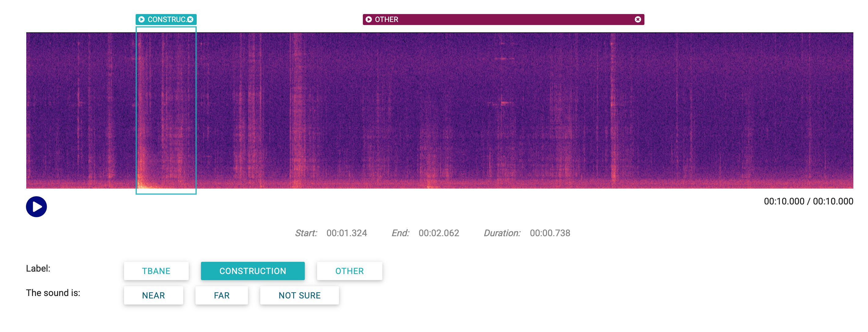This screenshot has width=868, height=332.
Task: Mark the sound as FAR
Action: tap(221, 295)
